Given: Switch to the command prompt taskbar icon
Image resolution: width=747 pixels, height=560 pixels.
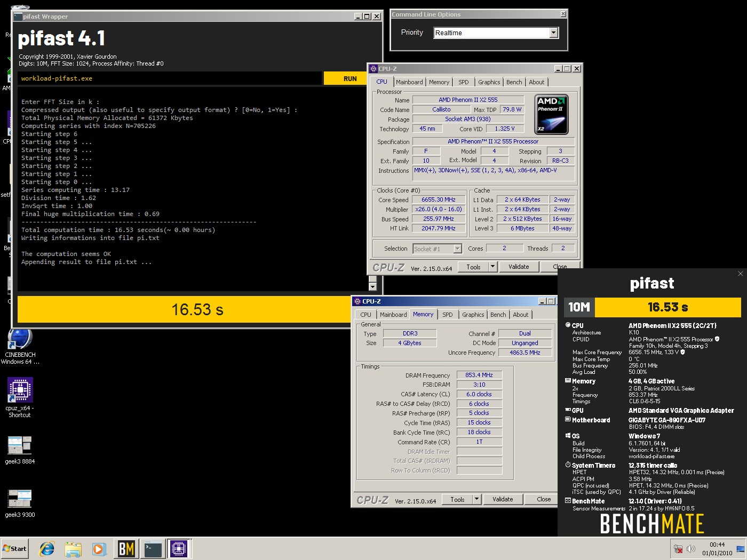Looking at the screenshot, I should 153,548.
